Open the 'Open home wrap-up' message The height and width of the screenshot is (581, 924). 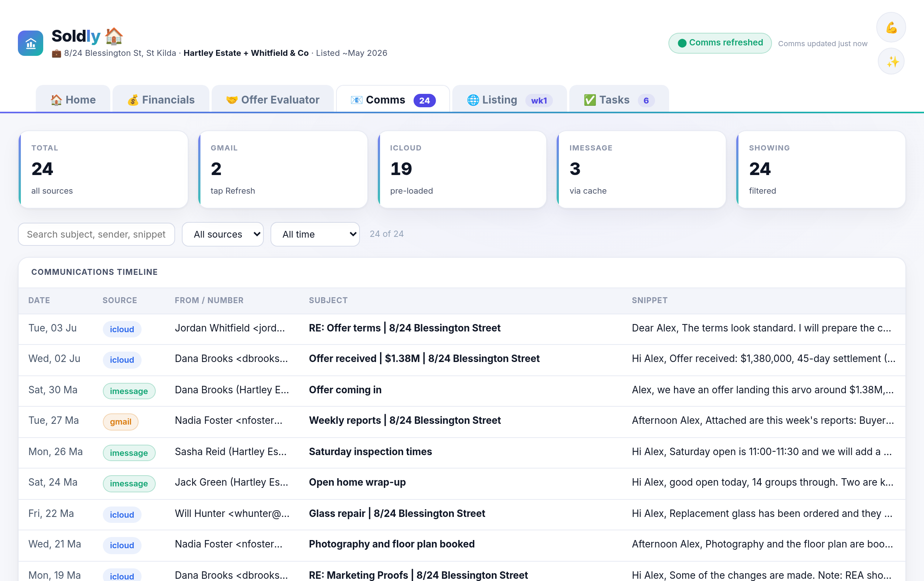coord(357,482)
